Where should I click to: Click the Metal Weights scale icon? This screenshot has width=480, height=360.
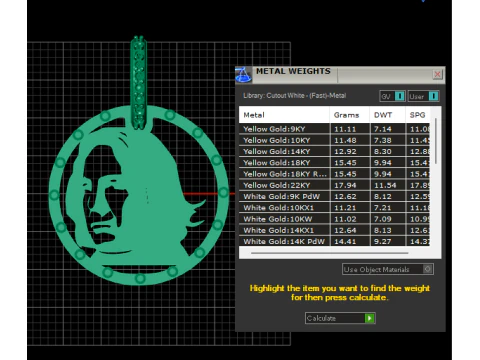(x=243, y=75)
